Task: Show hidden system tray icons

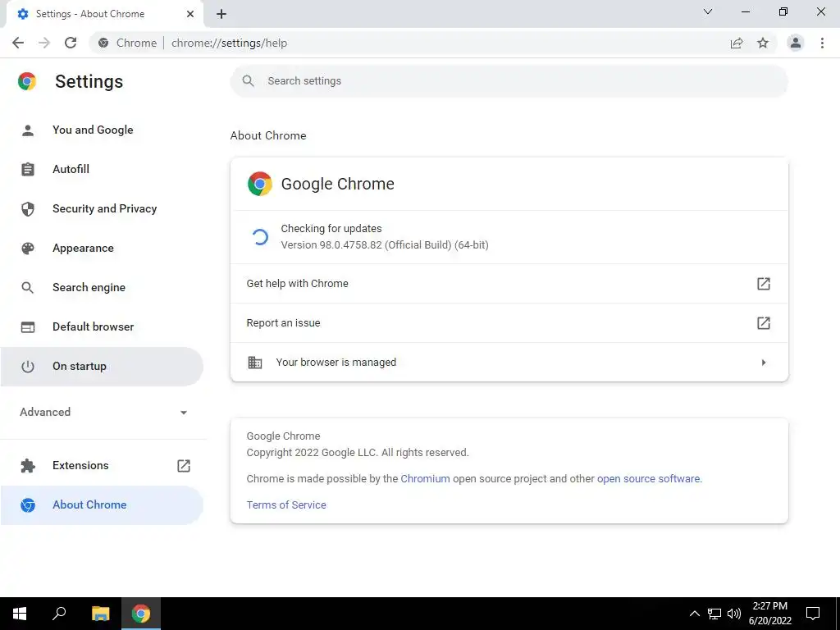Action: 694,614
